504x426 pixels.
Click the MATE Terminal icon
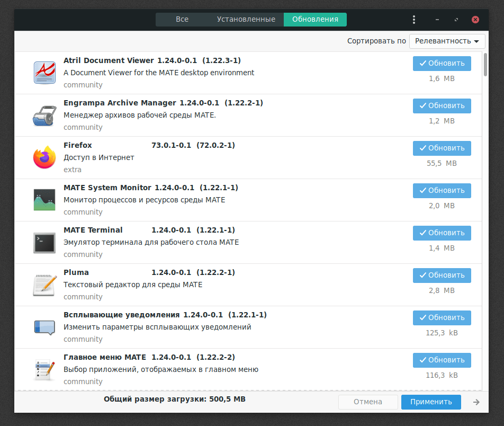(44, 243)
